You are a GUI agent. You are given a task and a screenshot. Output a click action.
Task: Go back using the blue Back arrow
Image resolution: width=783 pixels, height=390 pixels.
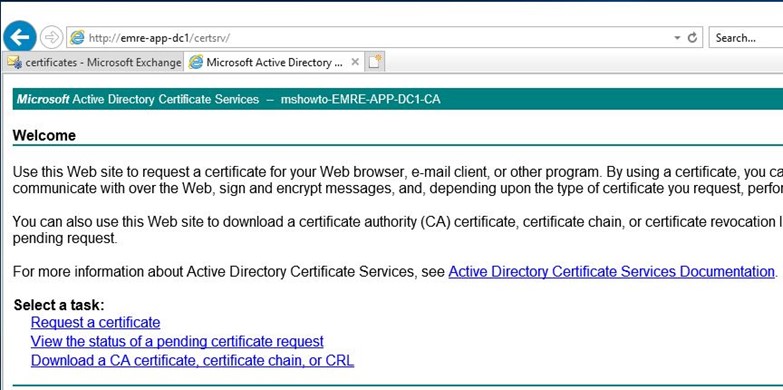click(19, 37)
